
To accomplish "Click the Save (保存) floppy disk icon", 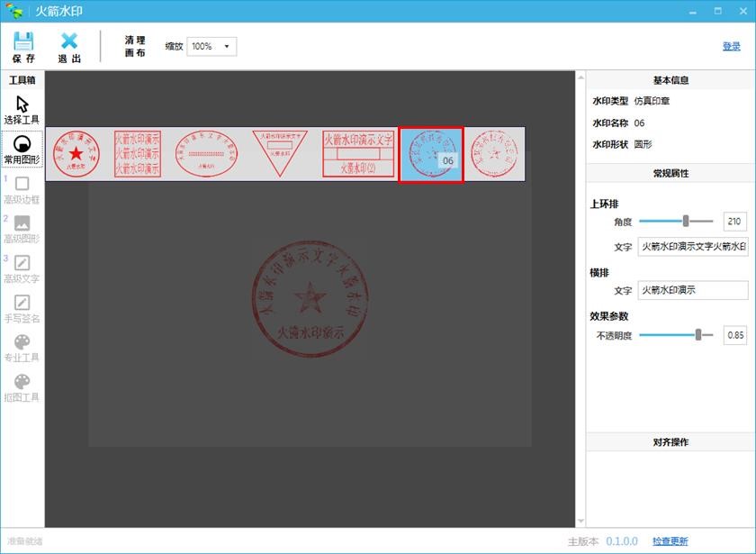I will coord(23,41).
